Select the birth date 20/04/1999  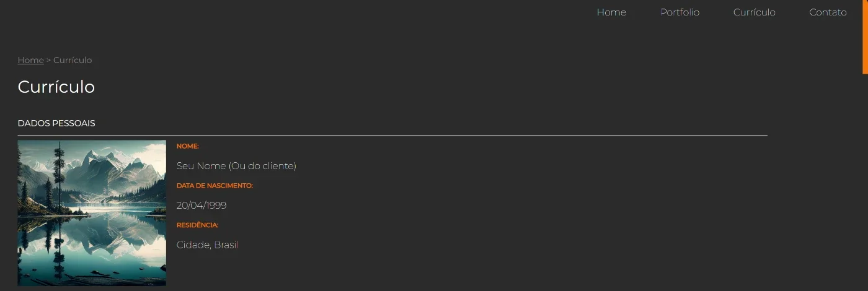[x=201, y=206]
